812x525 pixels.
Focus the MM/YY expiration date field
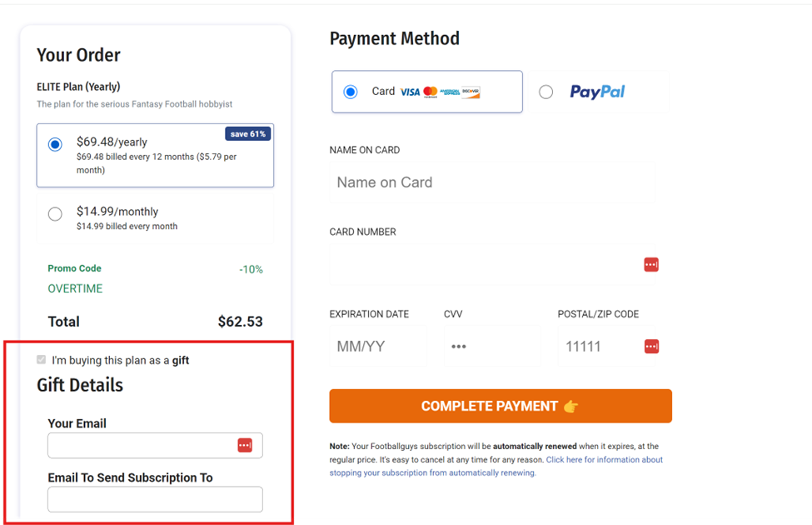(379, 346)
